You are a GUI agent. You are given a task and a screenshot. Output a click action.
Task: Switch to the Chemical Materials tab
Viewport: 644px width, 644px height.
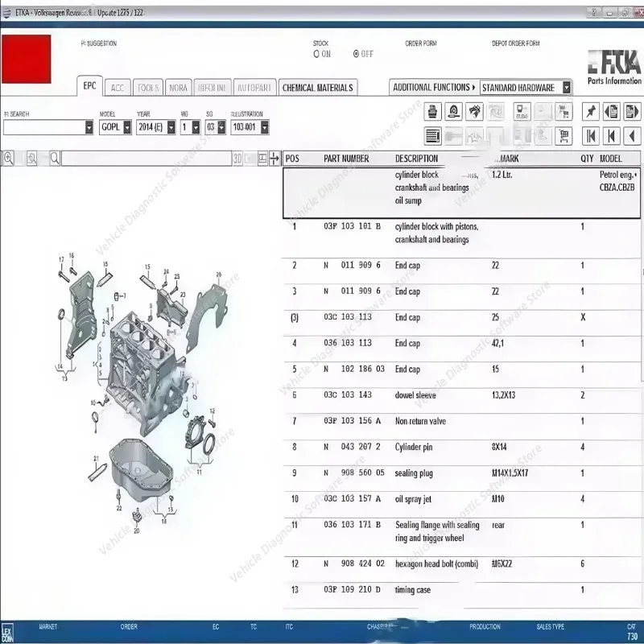pyautogui.click(x=318, y=88)
